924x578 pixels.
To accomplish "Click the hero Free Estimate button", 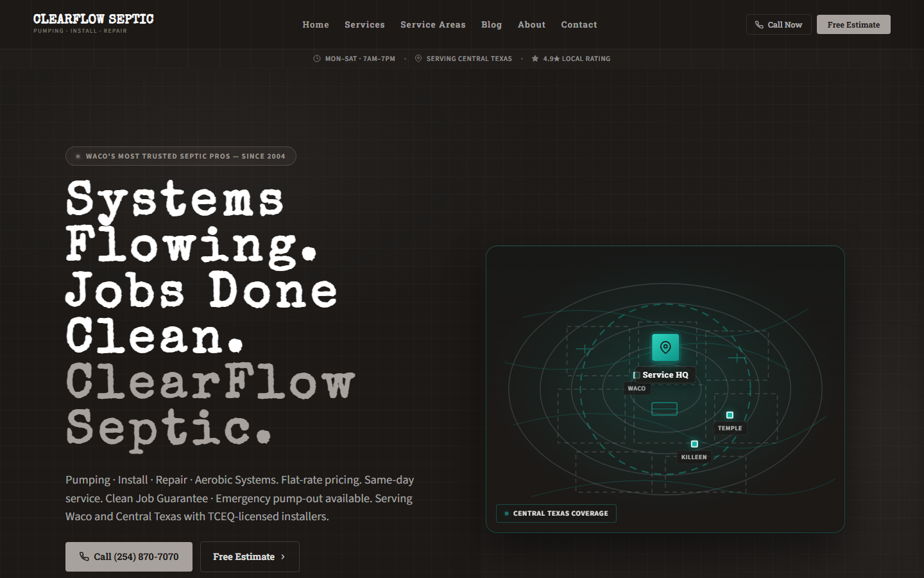I will [x=250, y=557].
